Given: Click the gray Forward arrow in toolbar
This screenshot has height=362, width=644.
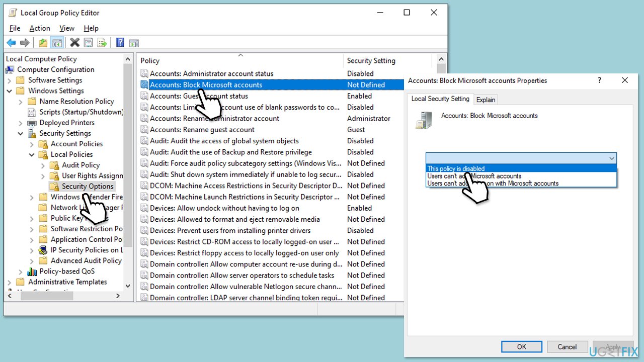Looking at the screenshot, I should [x=24, y=43].
